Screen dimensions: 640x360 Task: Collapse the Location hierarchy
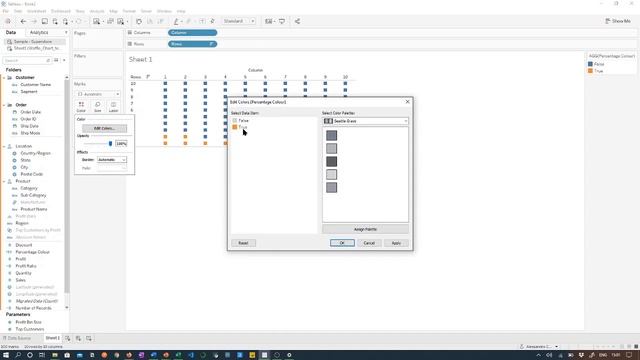(x=4, y=146)
